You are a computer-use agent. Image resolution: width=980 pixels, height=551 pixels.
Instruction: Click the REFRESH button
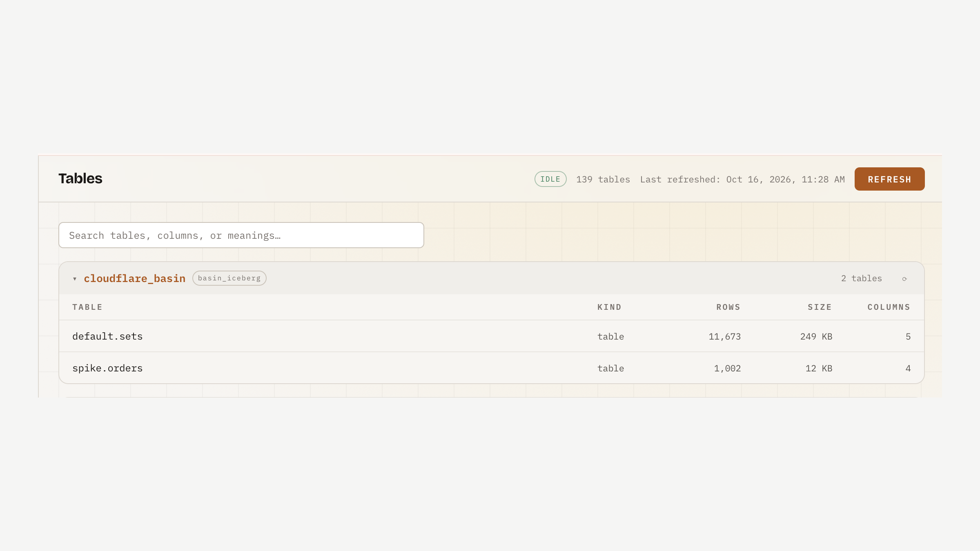click(x=889, y=179)
